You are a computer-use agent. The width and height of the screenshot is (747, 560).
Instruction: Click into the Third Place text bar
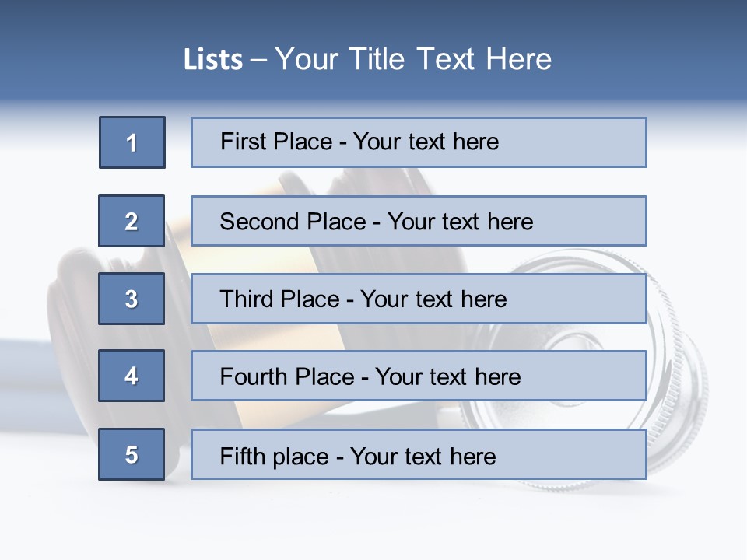[x=419, y=299]
